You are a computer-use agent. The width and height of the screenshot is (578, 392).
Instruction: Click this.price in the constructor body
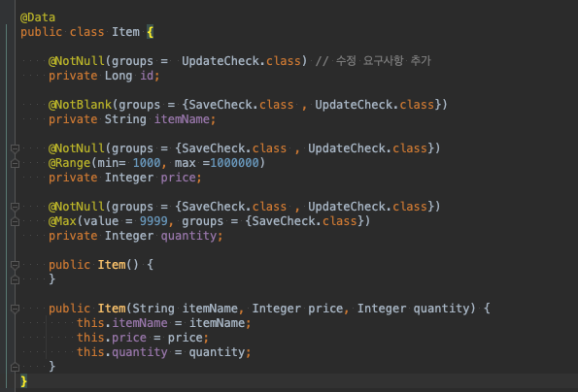[x=112, y=338]
